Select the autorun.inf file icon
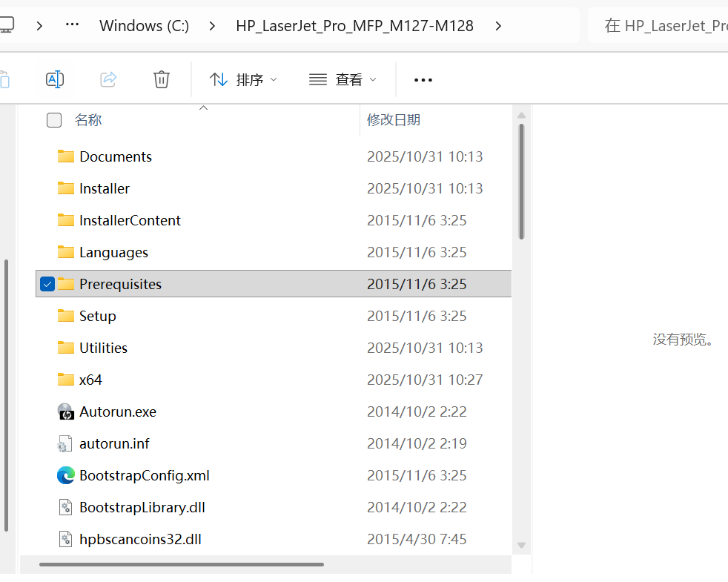The height and width of the screenshot is (582, 728). (64, 443)
